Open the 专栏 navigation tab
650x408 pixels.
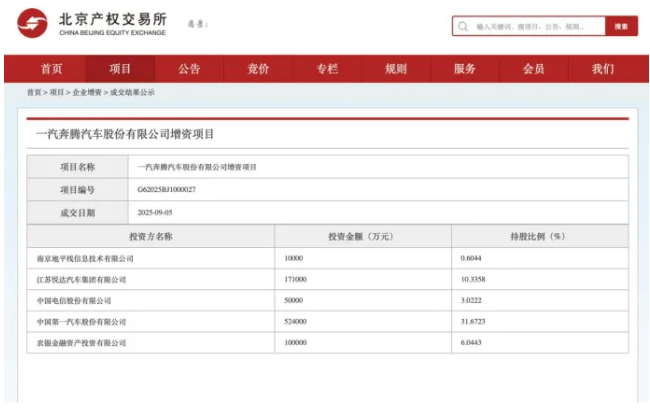(327, 69)
